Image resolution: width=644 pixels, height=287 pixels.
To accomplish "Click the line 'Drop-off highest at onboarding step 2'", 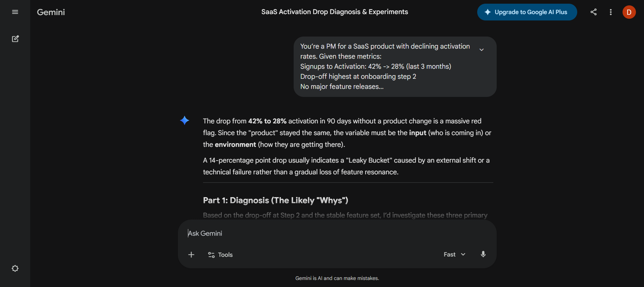I will (358, 76).
